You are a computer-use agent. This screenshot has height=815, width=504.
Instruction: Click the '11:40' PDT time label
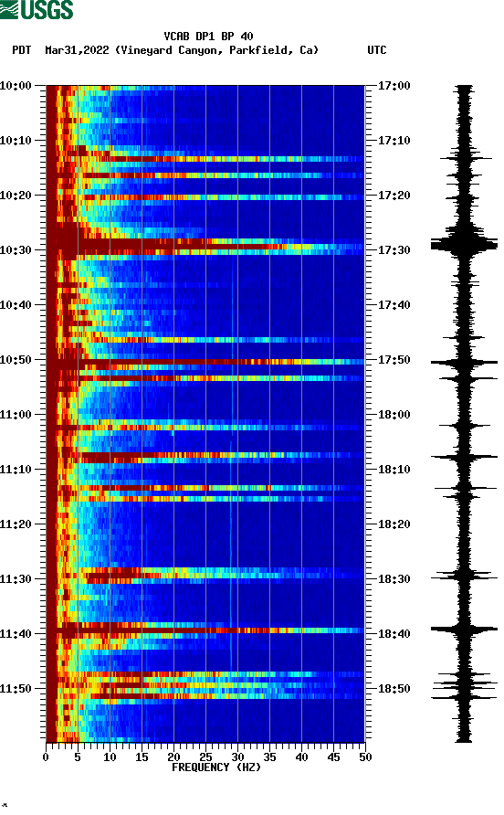(16, 633)
